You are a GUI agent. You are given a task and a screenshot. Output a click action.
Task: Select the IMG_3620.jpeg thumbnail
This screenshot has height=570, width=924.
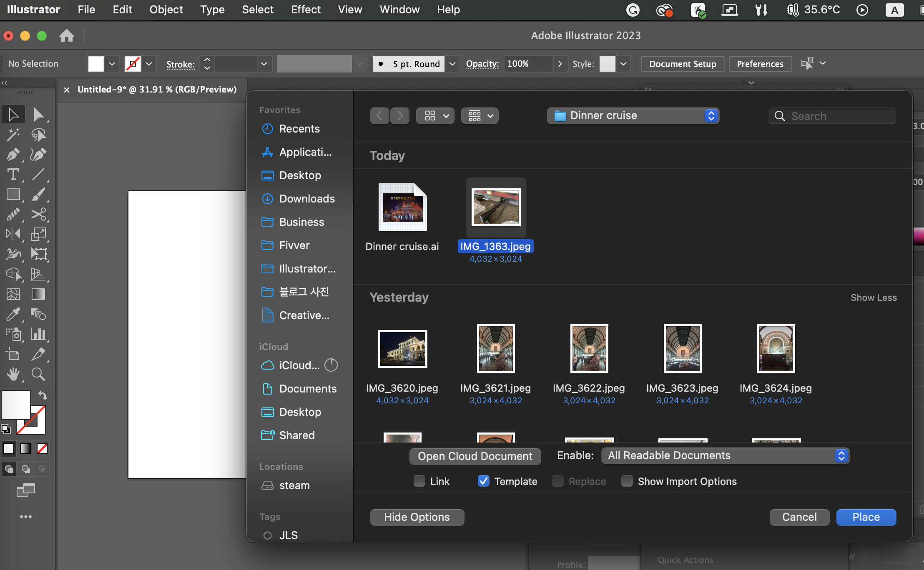click(x=402, y=349)
